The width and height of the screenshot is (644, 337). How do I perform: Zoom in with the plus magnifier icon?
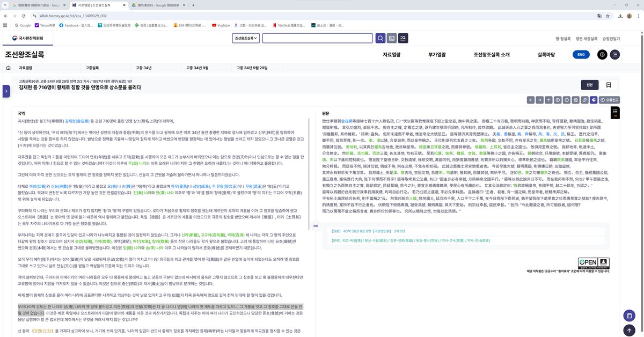point(557,100)
